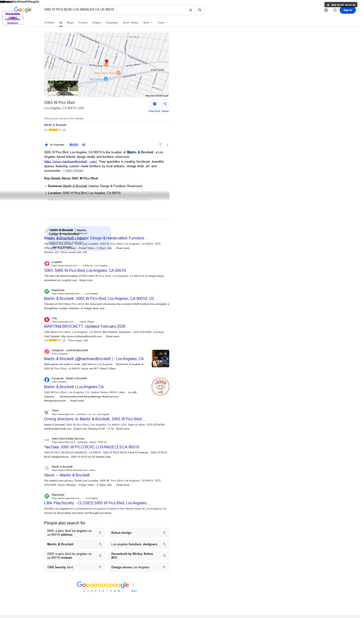Clear the search box with the X icon
Viewport: 364px width, 618px height.
click(x=192, y=10)
